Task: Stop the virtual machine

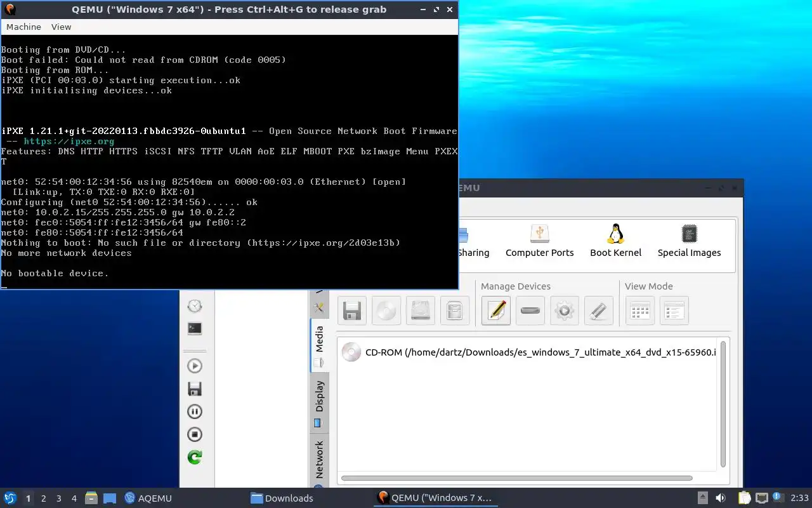Action: (195, 434)
